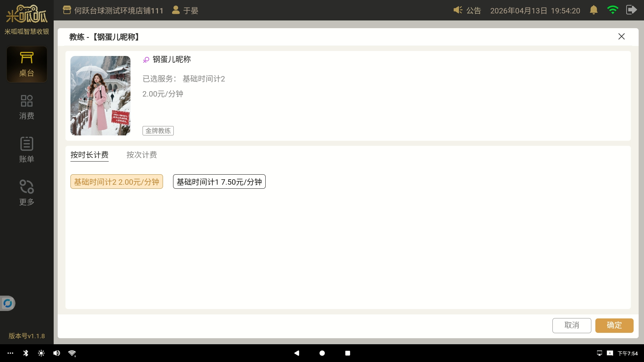Toggle the system volume icon in taskbar
This screenshot has width=644, height=362.
57,353
